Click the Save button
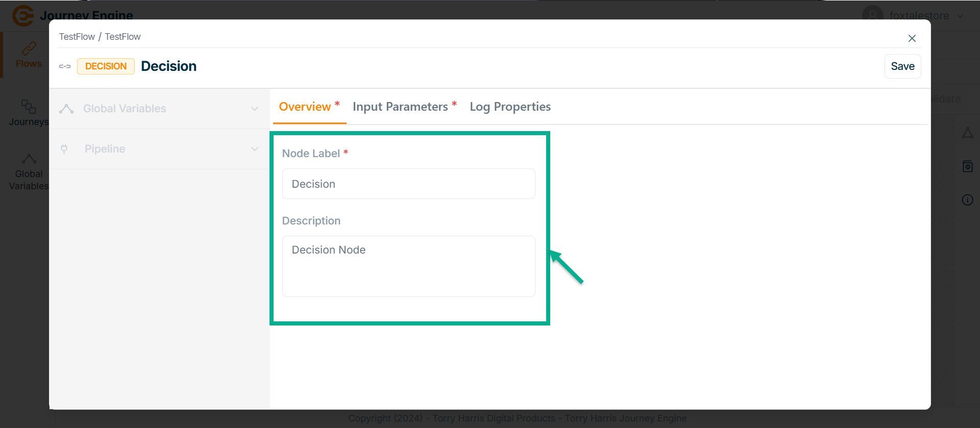Image resolution: width=980 pixels, height=428 pixels. pos(902,66)
